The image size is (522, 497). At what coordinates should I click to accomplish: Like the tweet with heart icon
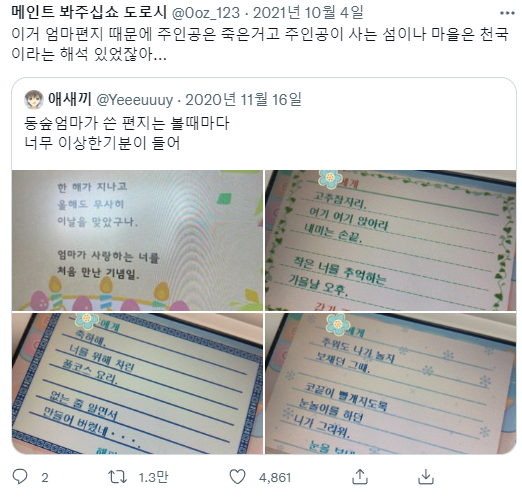(238, 477)
